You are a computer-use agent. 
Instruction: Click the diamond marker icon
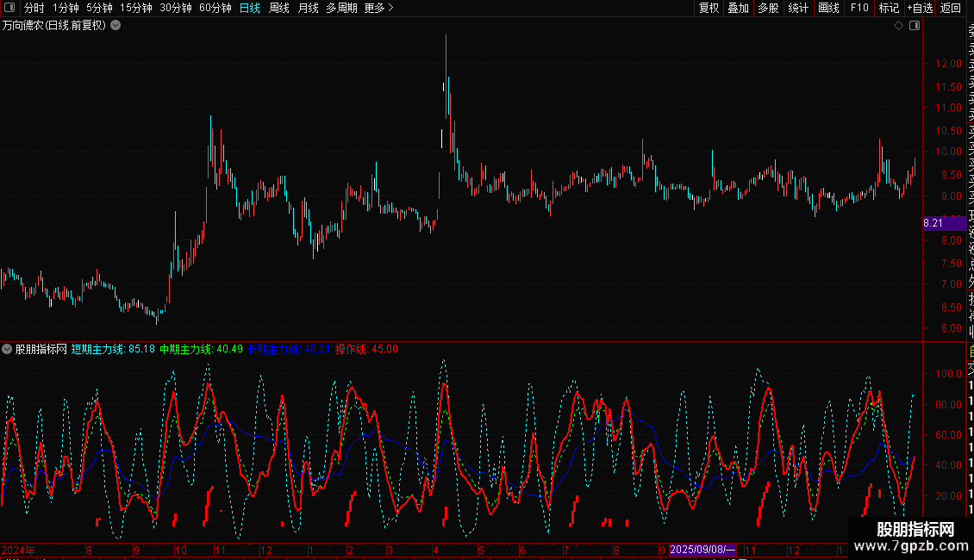[898, 26]
